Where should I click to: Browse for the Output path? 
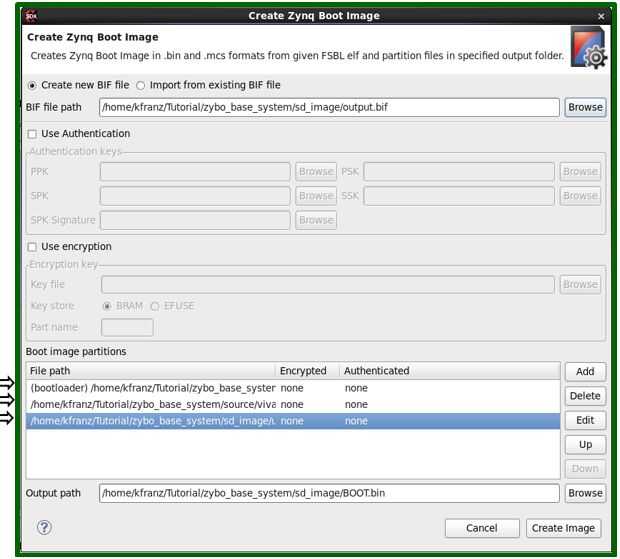point(585,493)
